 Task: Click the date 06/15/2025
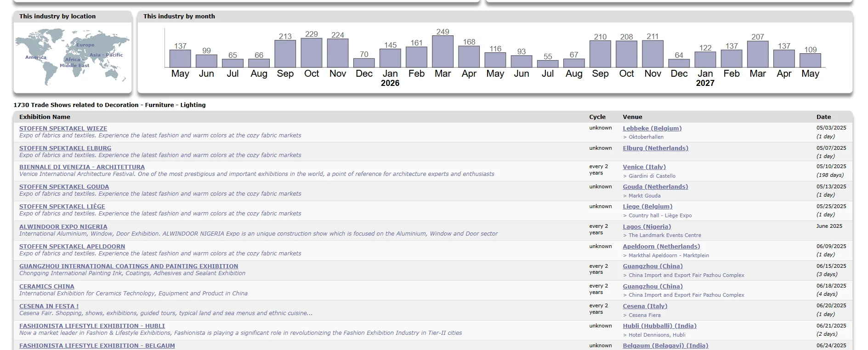pos(831,266)
